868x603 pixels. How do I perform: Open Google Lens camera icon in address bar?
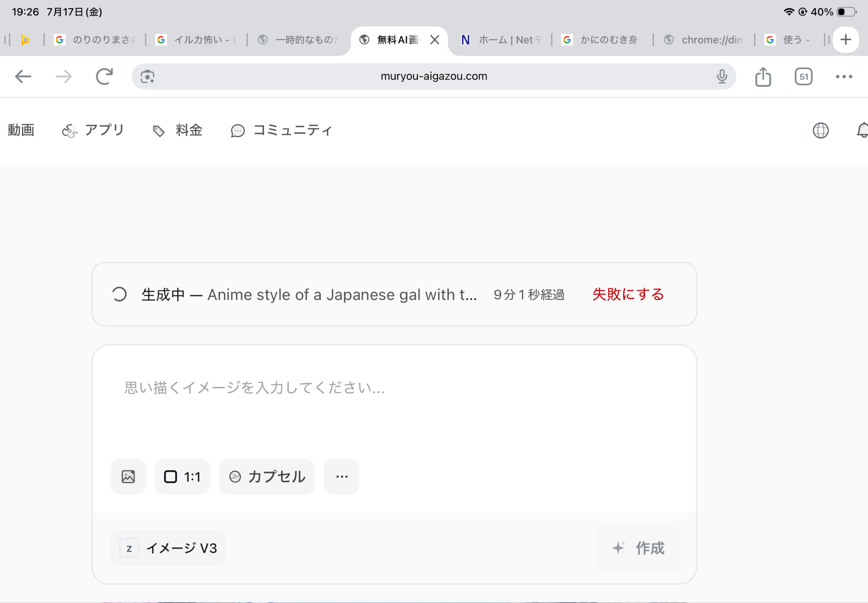pyautogui.click(x=147, y=77)
